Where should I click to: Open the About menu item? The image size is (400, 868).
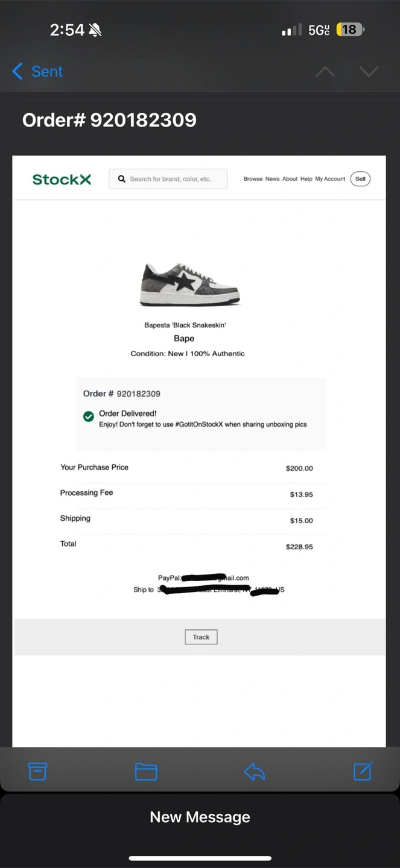pos(290,179)
